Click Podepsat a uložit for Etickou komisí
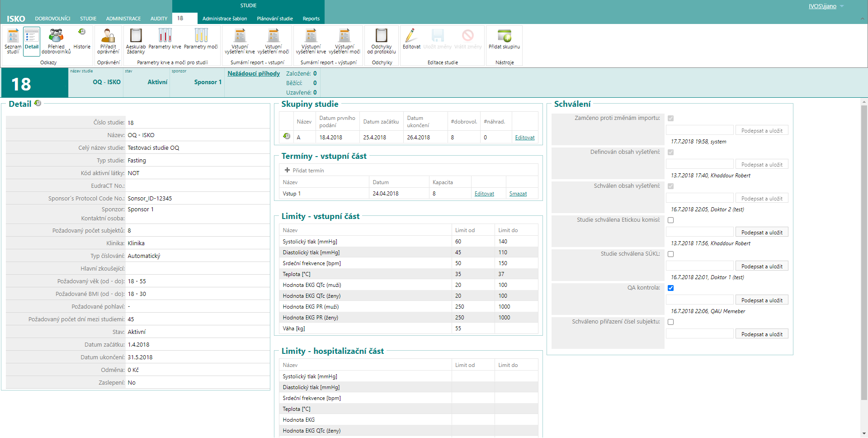This screenshot has width=868, height=438. tap(762, 232)
